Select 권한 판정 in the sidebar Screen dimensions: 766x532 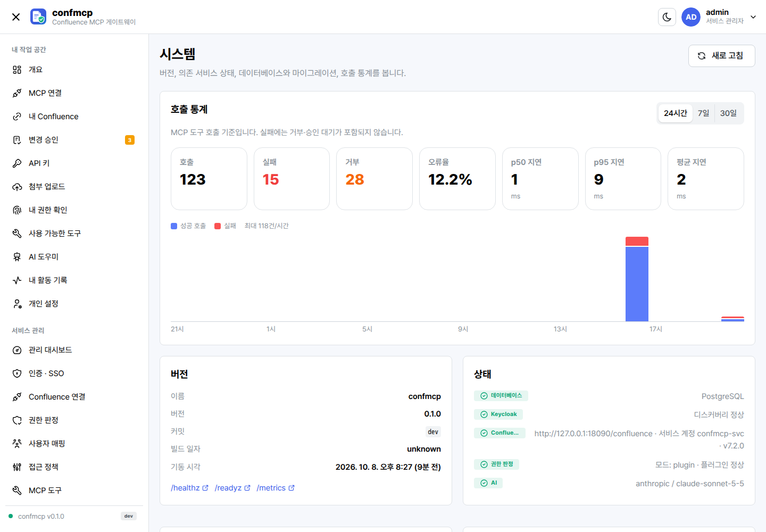click(74, 420)
